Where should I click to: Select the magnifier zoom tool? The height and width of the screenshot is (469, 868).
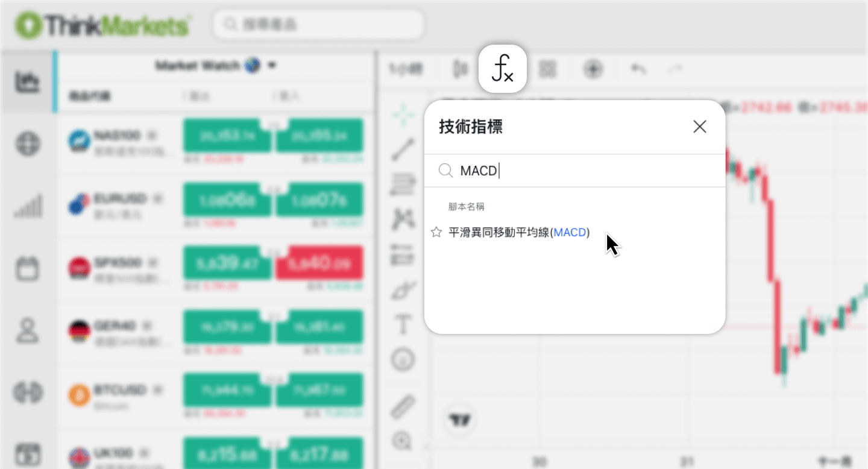click(403, 441)
